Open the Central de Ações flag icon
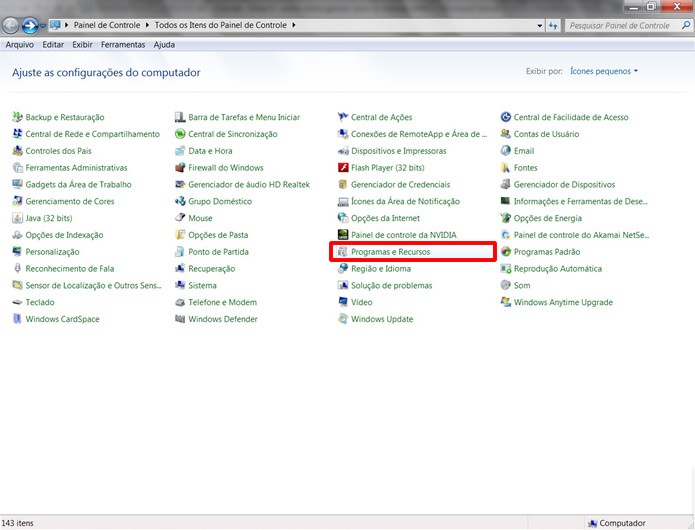Viewport: 695px width, 530px height. [x=343, y=117]
